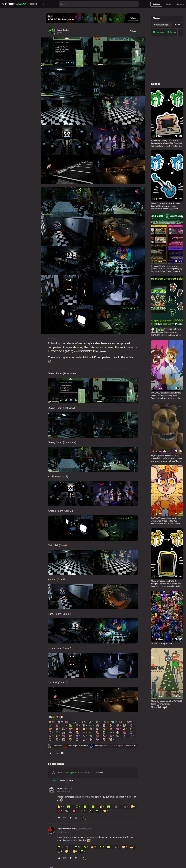This screenshot has width=186, height=868.
Task: View the Art Room Cam 1 comparison
Action: pyautogui.click(x=93, y=493)
